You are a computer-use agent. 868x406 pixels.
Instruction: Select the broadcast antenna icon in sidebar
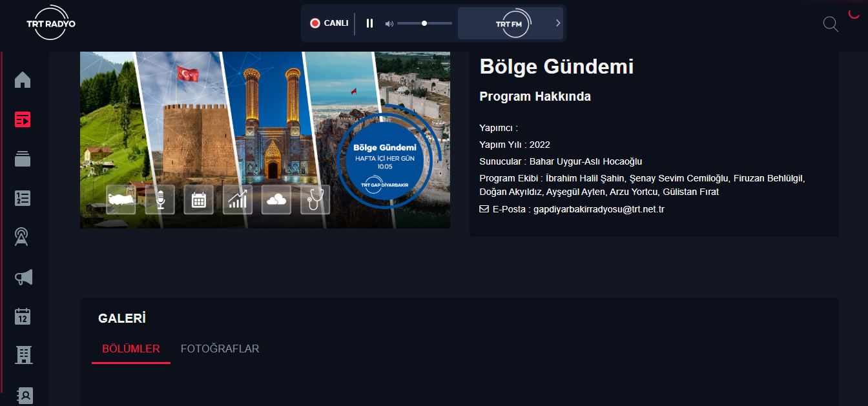(23, 238)
